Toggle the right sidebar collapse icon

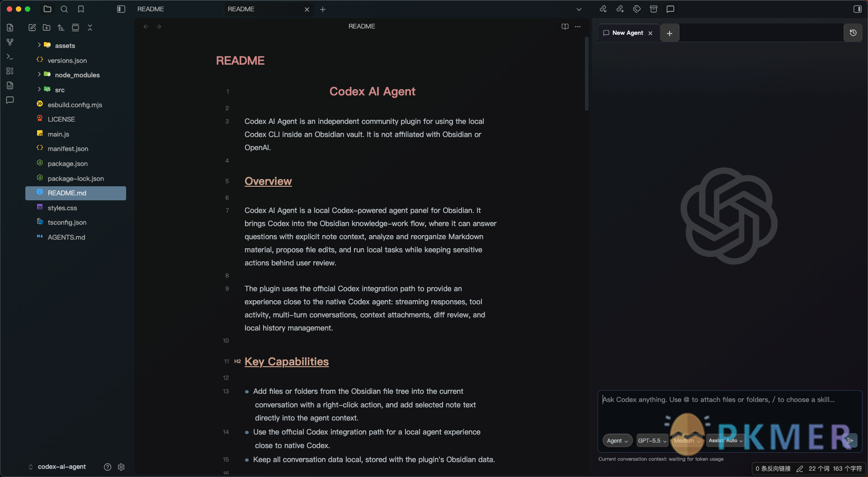857,9
